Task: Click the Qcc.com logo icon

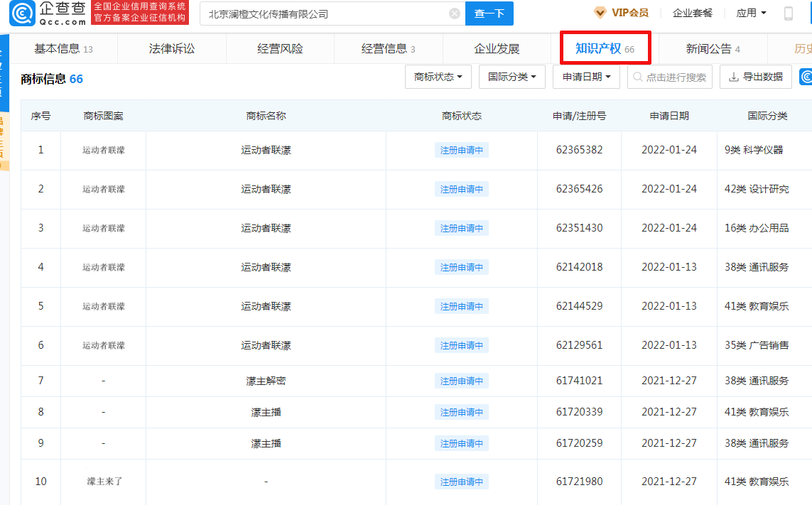Action: [x=22, y=13]
